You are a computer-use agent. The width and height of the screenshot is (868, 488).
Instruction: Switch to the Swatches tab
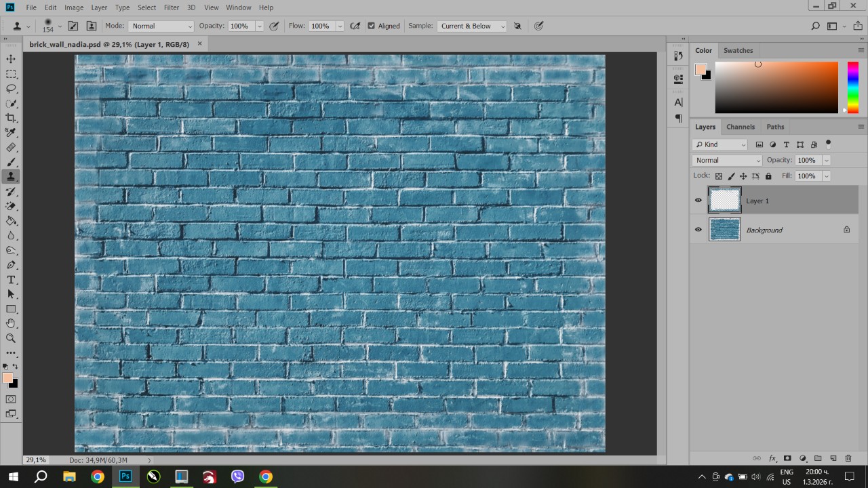tap(738, 50)
